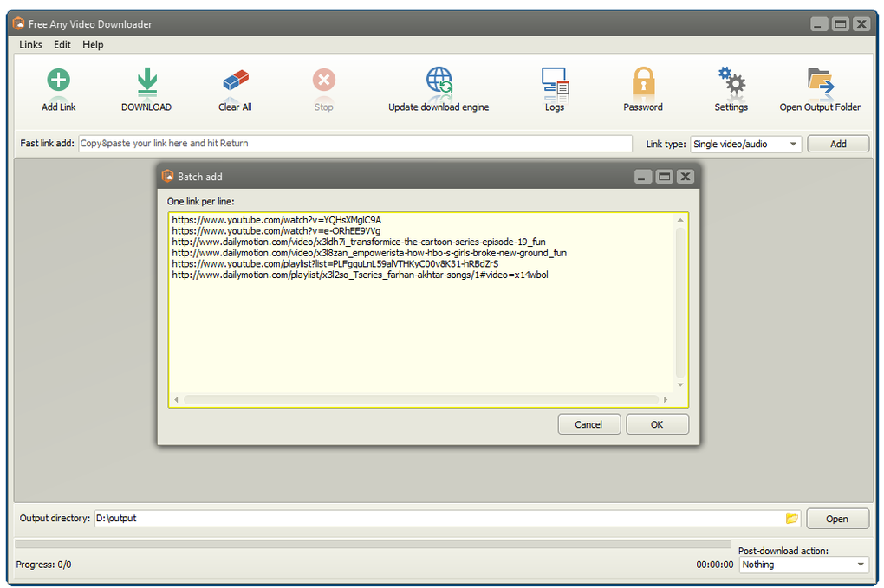Click Cancel in the Batch add dialog
The image size is (884, 588).
[588, 424]
